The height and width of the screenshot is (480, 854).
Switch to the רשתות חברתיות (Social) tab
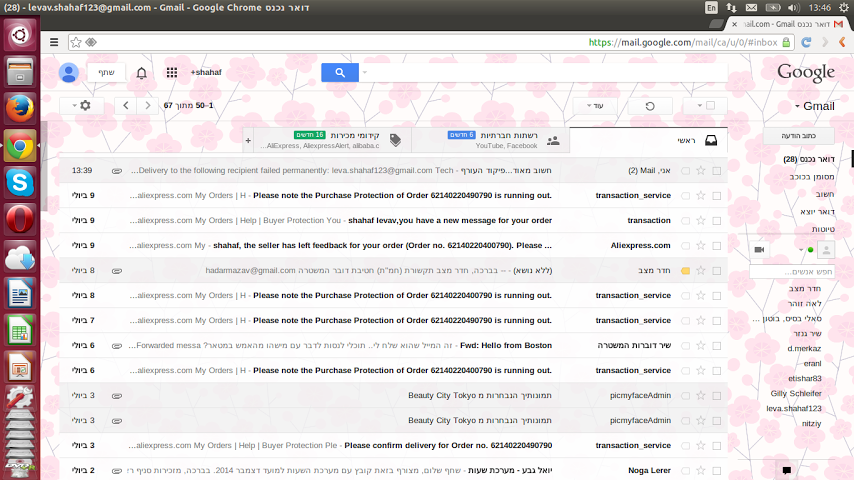(491, 141)
